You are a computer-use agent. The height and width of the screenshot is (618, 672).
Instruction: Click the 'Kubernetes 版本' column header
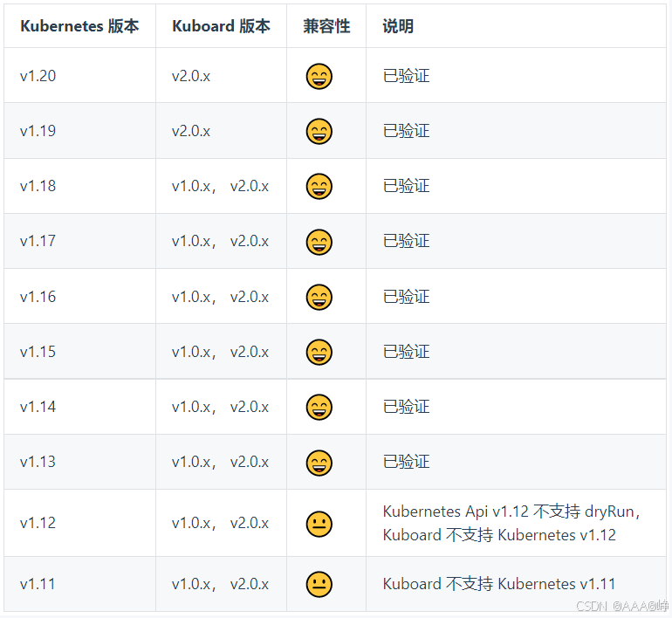pos(79,26)
